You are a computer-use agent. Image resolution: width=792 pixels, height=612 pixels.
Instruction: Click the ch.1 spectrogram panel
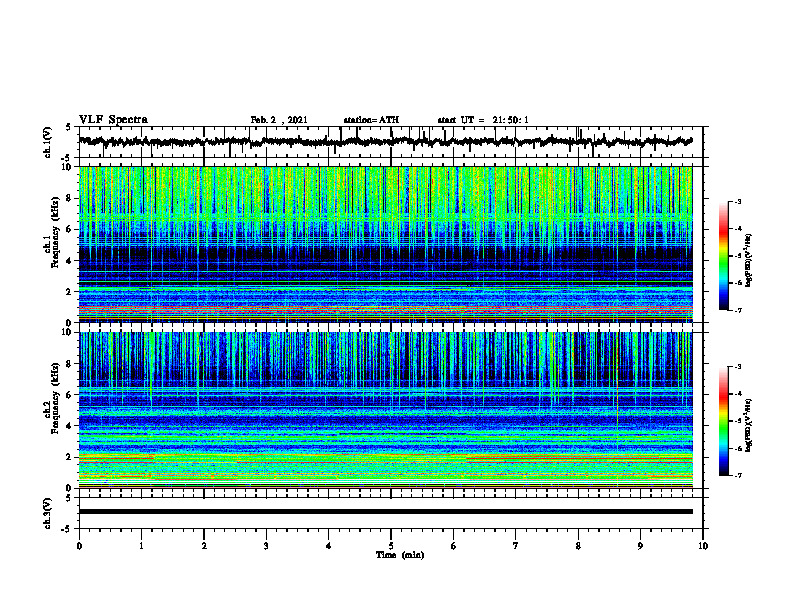385,244
